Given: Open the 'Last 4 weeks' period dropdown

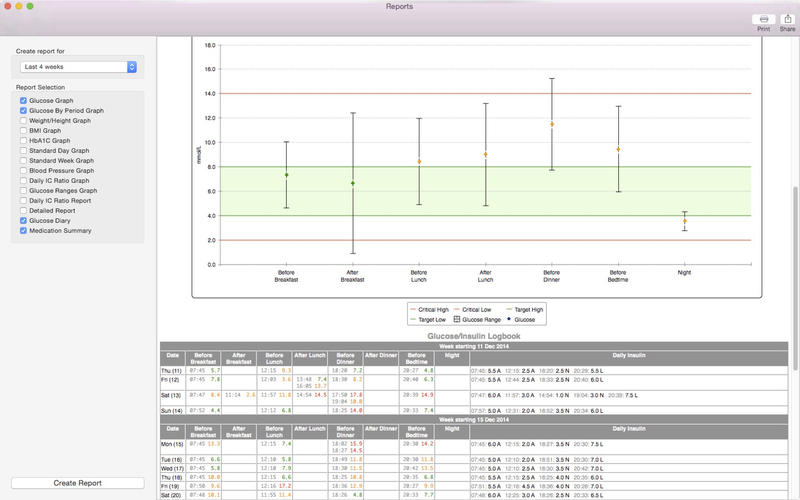Looking at the screenshot, I should click(x=78, y=67).
